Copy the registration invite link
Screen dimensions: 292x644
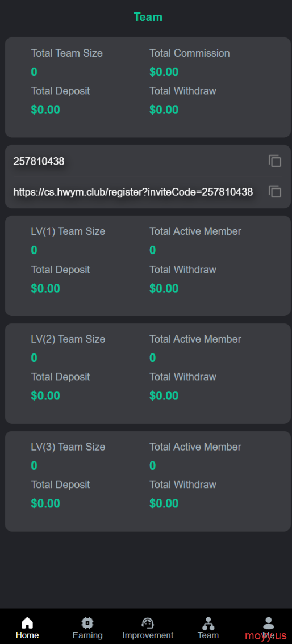pos(275,191)
